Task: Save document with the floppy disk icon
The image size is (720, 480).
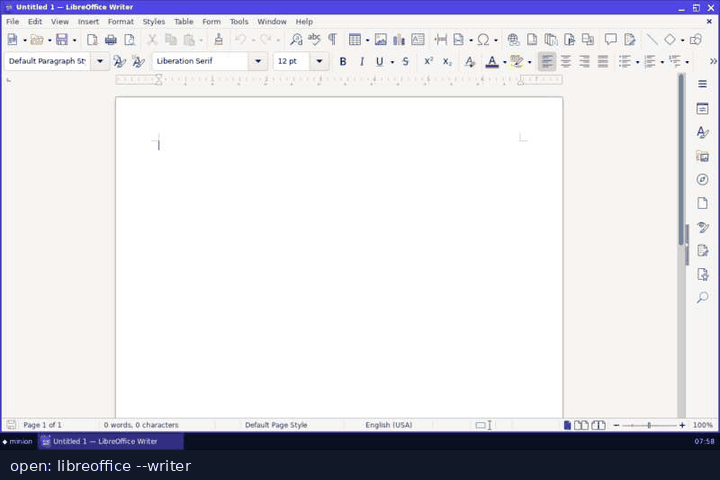Action: pos(62,40)
